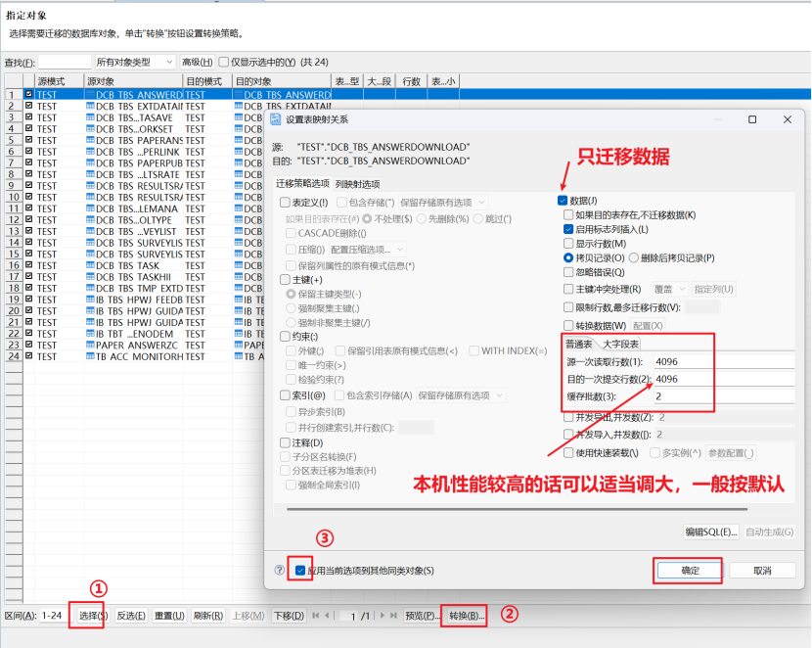812x648 pixels.
Task: Enable 约束(:) checkbox
Action: [x=285, y=337]
